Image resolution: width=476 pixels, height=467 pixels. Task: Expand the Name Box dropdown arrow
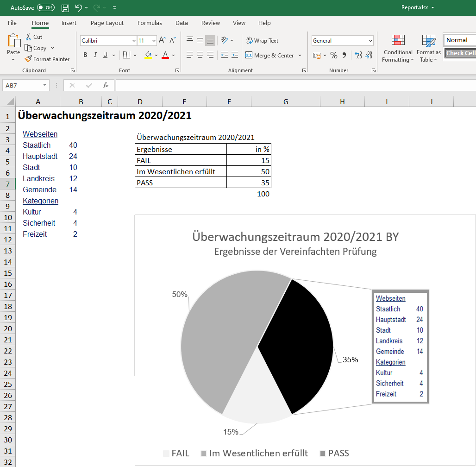coord(44,85)
